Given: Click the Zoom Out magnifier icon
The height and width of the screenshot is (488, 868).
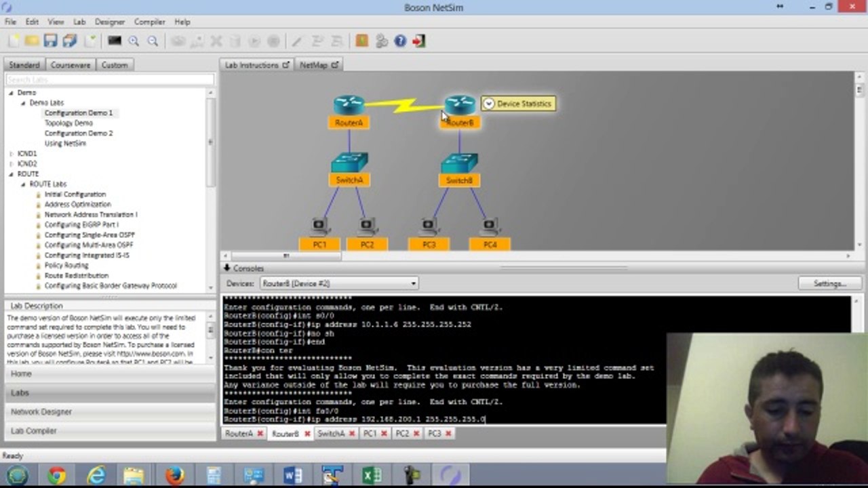Looking at the screenshot, I should click(x=153, y=41).
